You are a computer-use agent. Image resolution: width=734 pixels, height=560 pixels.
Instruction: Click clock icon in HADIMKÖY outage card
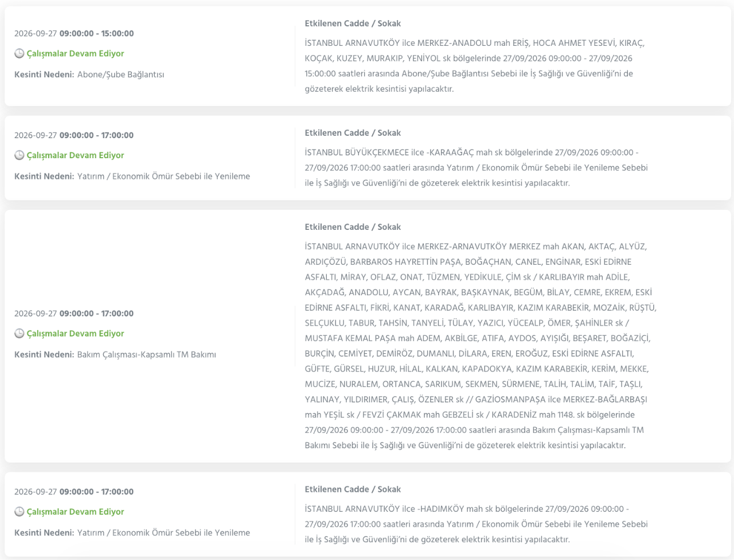click(19, 512)
